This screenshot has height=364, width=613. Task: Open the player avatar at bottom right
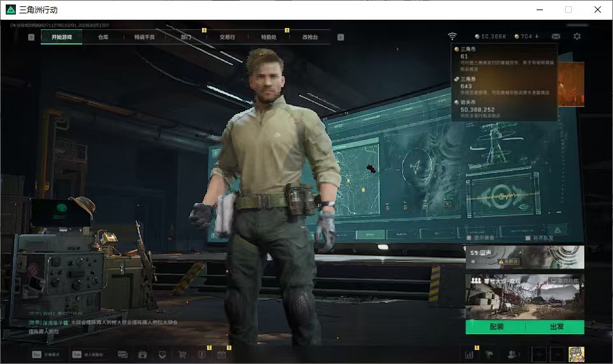pyautogui.click(x=576, y=354)
